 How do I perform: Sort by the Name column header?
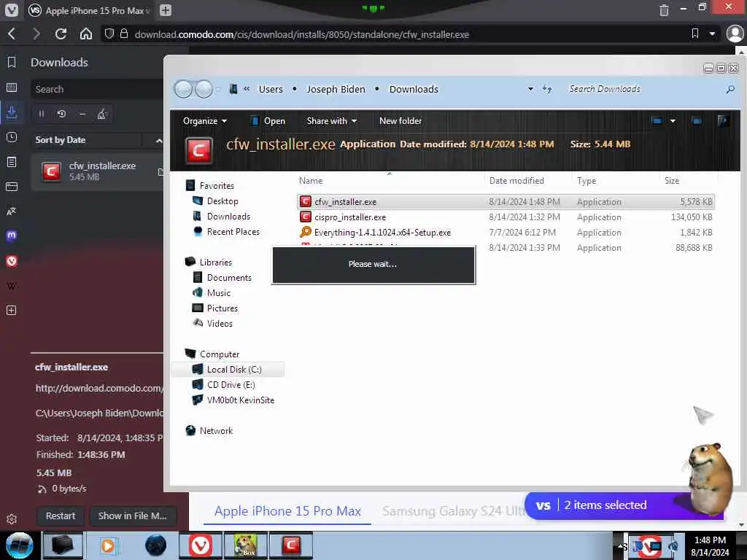coord(389,181)
